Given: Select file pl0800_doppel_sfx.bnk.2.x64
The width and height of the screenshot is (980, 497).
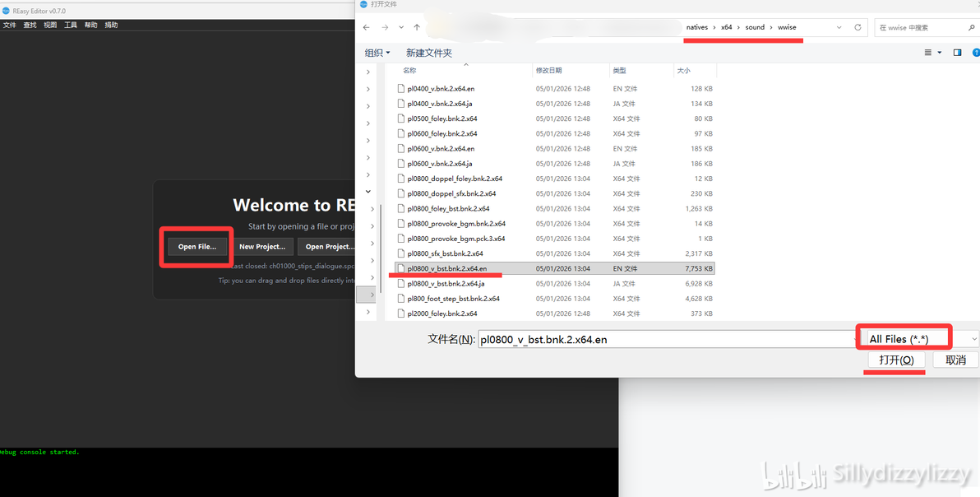Looking at the screenshot, I should coord(451,193).
